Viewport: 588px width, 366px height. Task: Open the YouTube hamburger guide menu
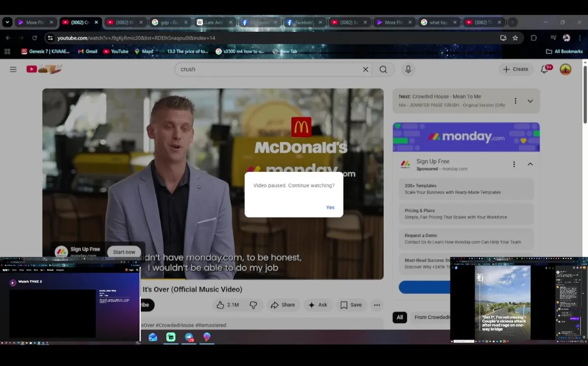pyautogui.click(x=13, y=69)
